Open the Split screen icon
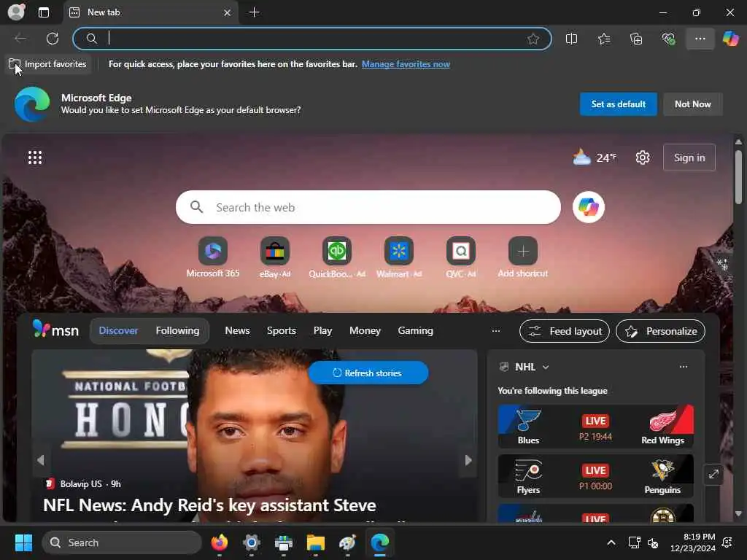The width and height of the screenshot is (747, 560). pyautogui.click(x=571, y=39)
